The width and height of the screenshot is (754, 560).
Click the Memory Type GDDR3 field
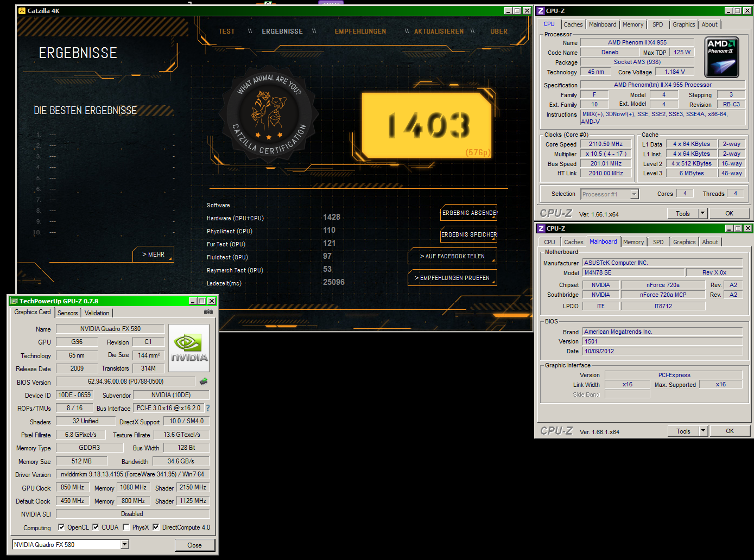tap(90, 448)
